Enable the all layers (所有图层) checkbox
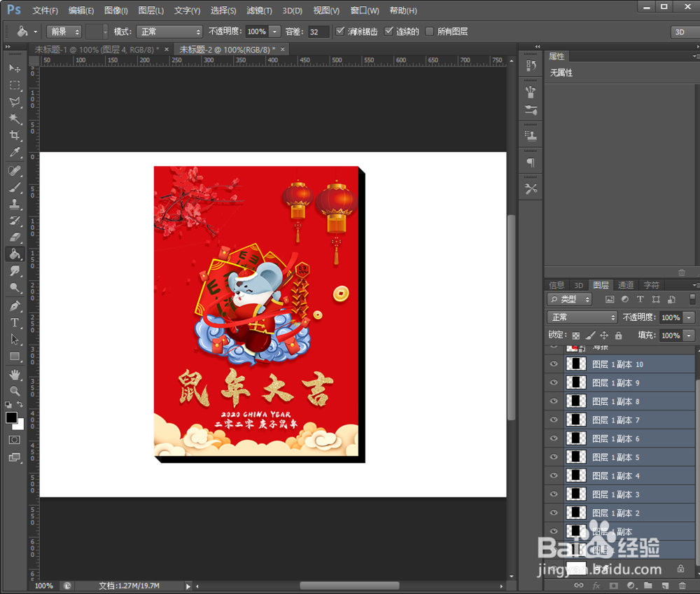700x594 pixels. tap(430, 32)
